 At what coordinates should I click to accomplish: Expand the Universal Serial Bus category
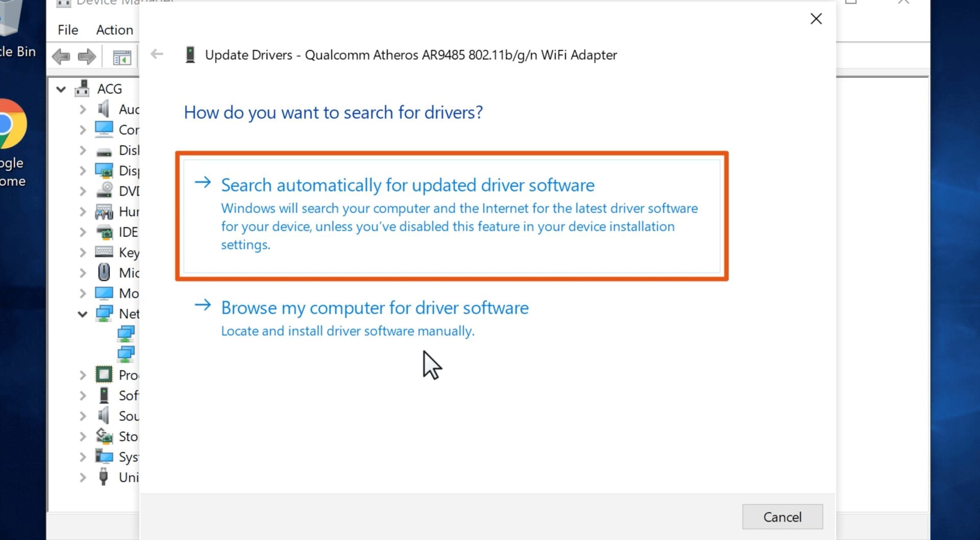pyautogui.click(x=83, y=477)
